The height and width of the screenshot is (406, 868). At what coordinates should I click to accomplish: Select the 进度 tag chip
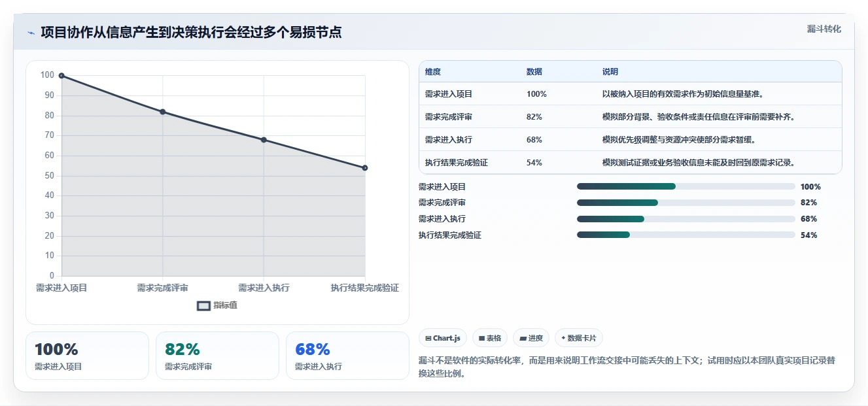(x=531, y=338)
